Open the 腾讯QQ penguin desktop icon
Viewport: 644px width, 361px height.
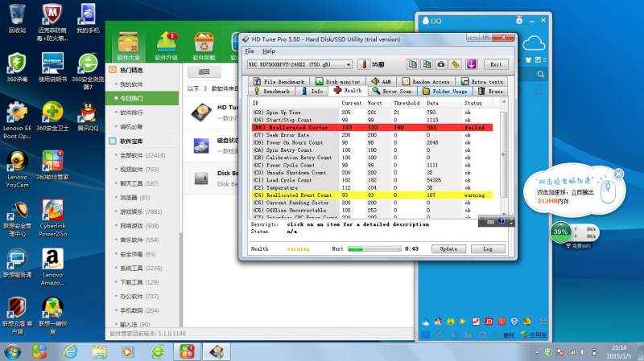click(88, 117)
